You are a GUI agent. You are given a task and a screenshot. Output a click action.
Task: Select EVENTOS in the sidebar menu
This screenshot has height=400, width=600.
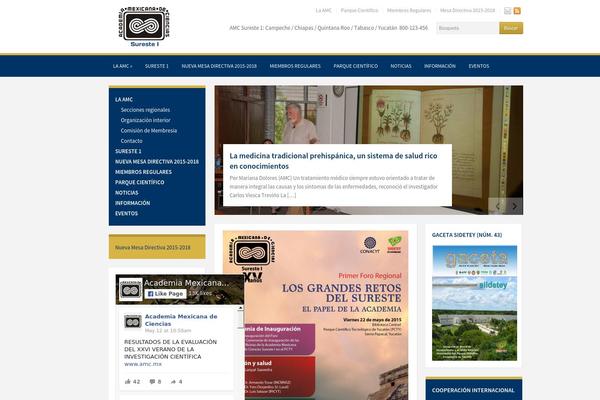pos(126,213)
